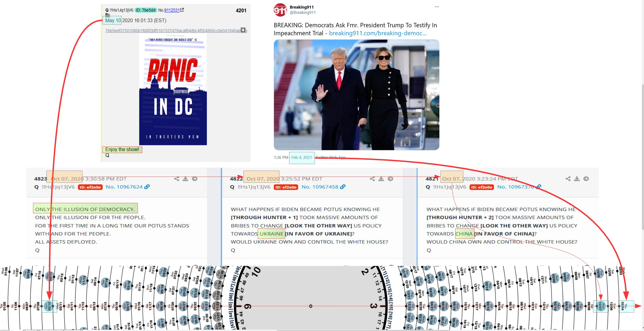Click red ID: ef2e0e badge on 4823
The width and height of the screenshot is (644, 331).
tap(90, 187)
